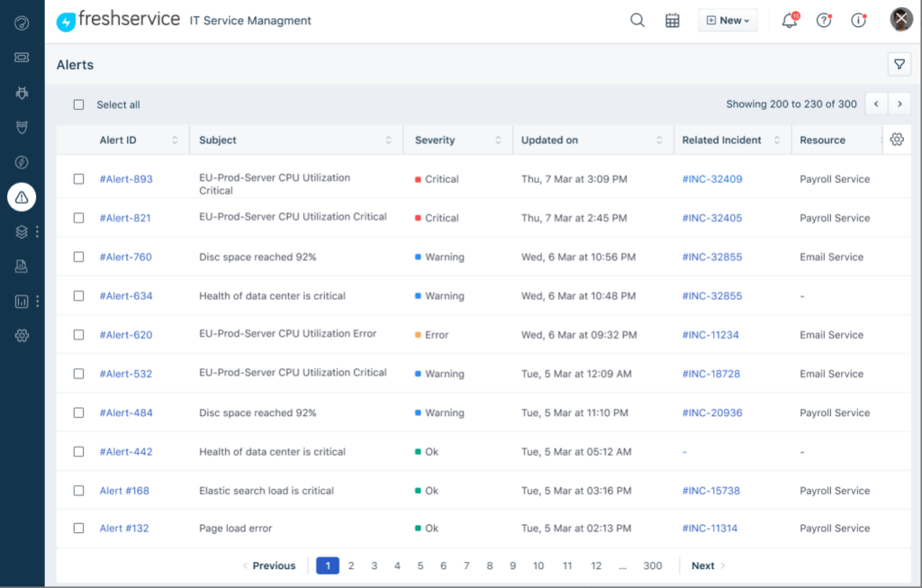This screenshot has width=922, height=588.
Task: Open the Assets section from the sidebar
Action: click(x=20, y=231)
